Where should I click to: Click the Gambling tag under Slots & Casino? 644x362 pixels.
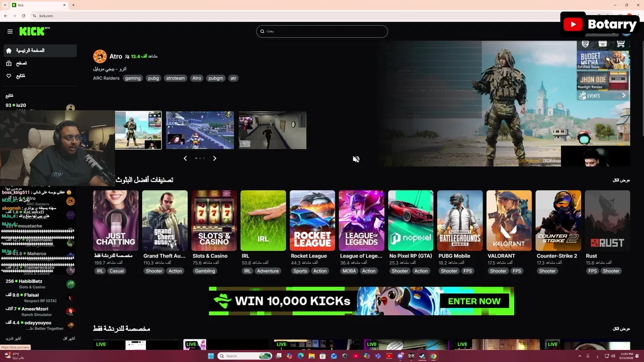[205, 271]
